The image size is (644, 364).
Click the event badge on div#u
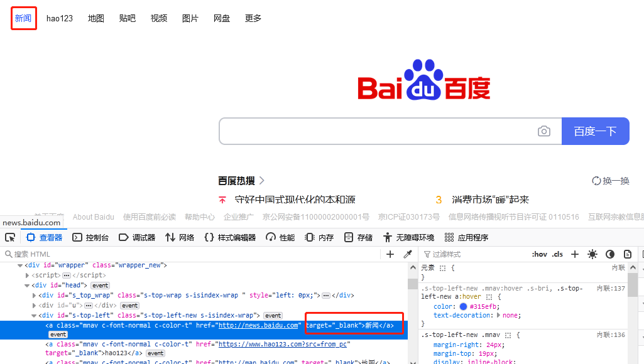pyautogui.click(x=130, y=306)
